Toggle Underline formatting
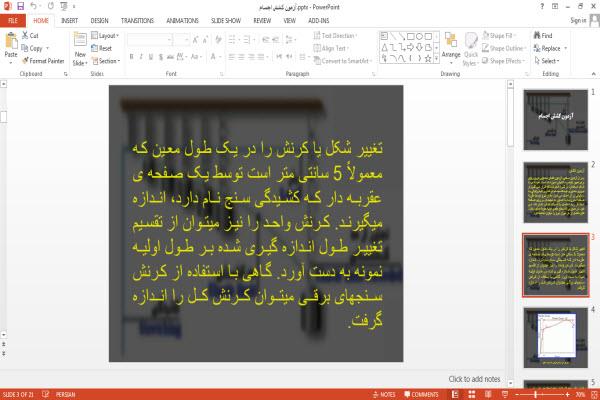This screenshot has height=400, width=600. click(x=150, y=57)
